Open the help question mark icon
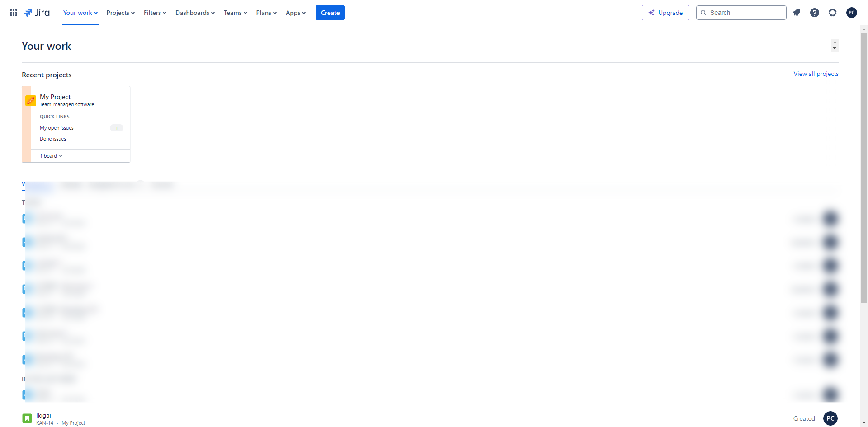The height and width of the screenshot is (427, 868). coord(815,13)
